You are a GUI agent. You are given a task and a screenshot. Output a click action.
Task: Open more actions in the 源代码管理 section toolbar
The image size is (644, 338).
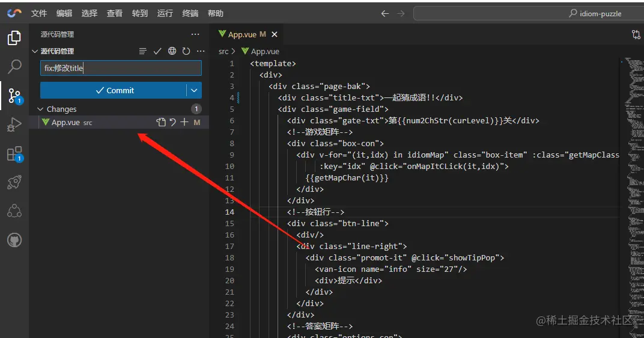click(201, 51)
